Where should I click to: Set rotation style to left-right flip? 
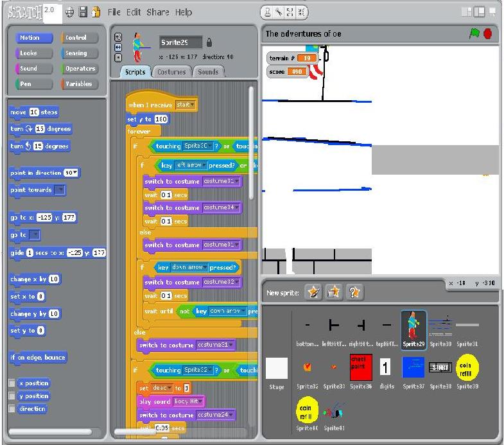[x=118, y=48]
